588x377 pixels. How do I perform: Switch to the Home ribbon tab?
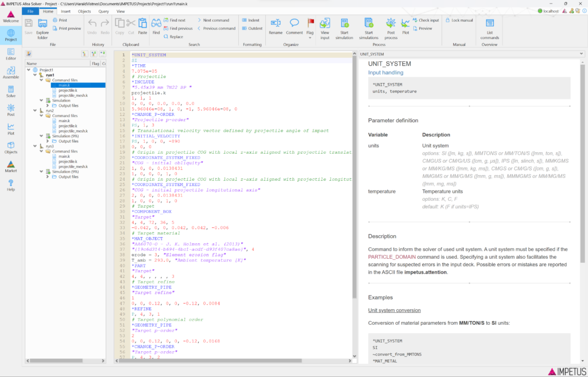point(48,11)
